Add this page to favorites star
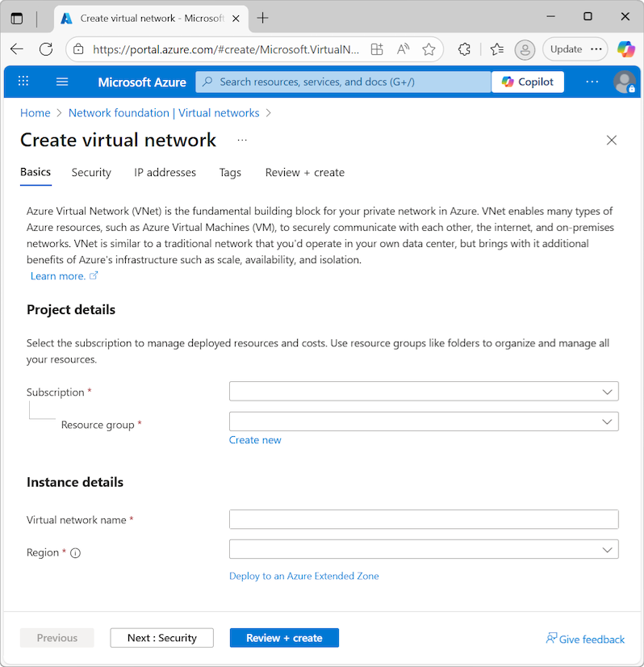Screen dimensions: 644x667 pyautogui.click(x=429, y=49)
